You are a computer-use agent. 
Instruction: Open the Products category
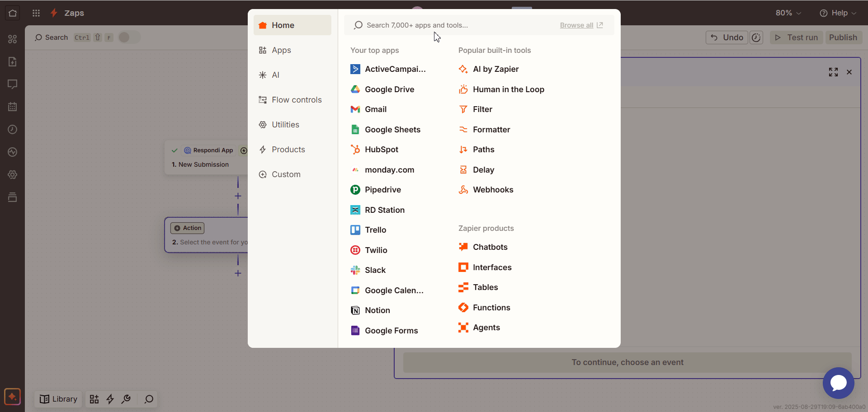(x=292, y=150)
